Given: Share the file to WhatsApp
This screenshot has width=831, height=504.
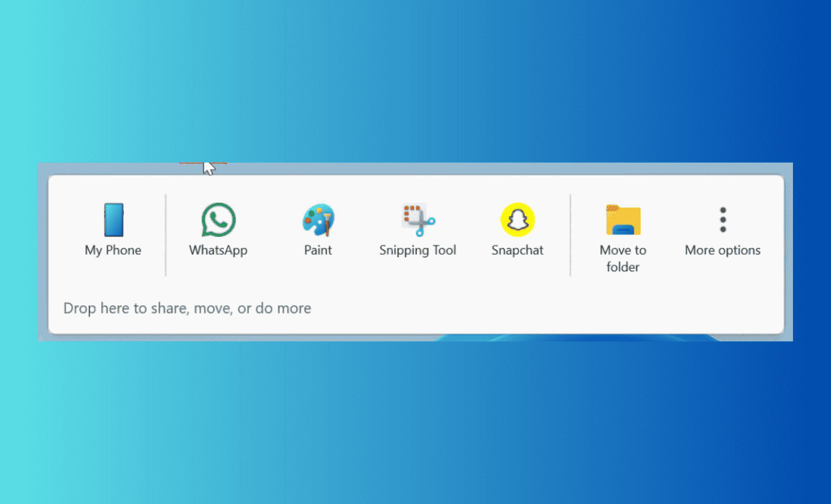Looking at the screenshot, I should pyautogui.click(x=217, y=228).
